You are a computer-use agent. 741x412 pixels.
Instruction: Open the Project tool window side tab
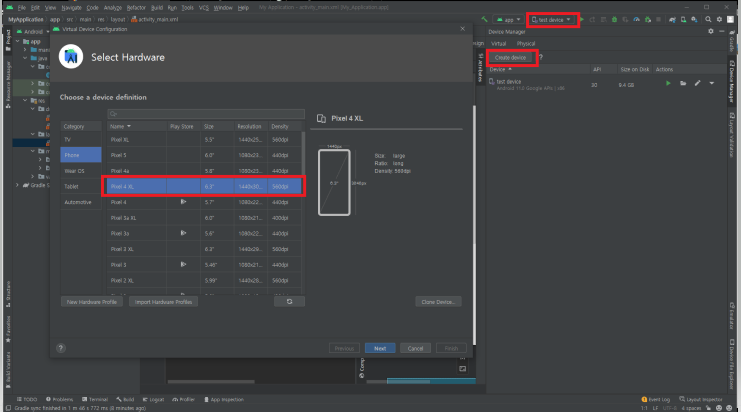point(8,39)
